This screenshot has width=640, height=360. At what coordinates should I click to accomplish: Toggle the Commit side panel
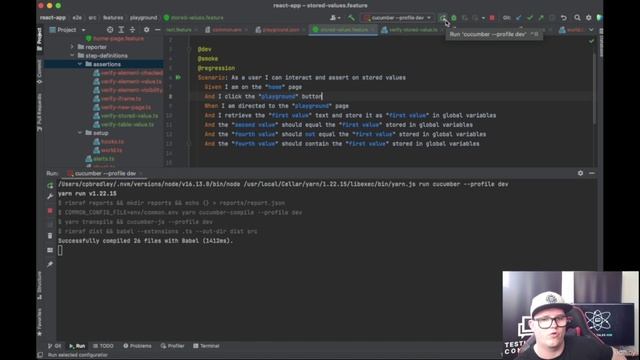coord(40,71)
